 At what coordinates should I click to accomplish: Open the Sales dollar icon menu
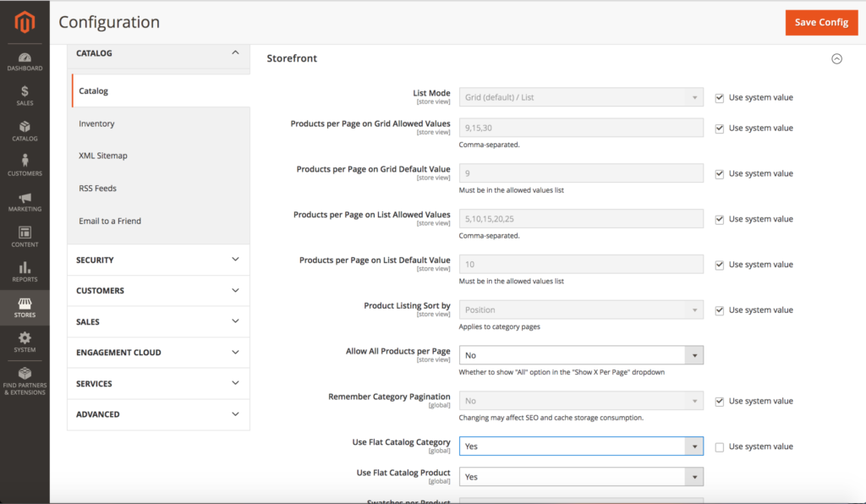[x=25, y=96]
